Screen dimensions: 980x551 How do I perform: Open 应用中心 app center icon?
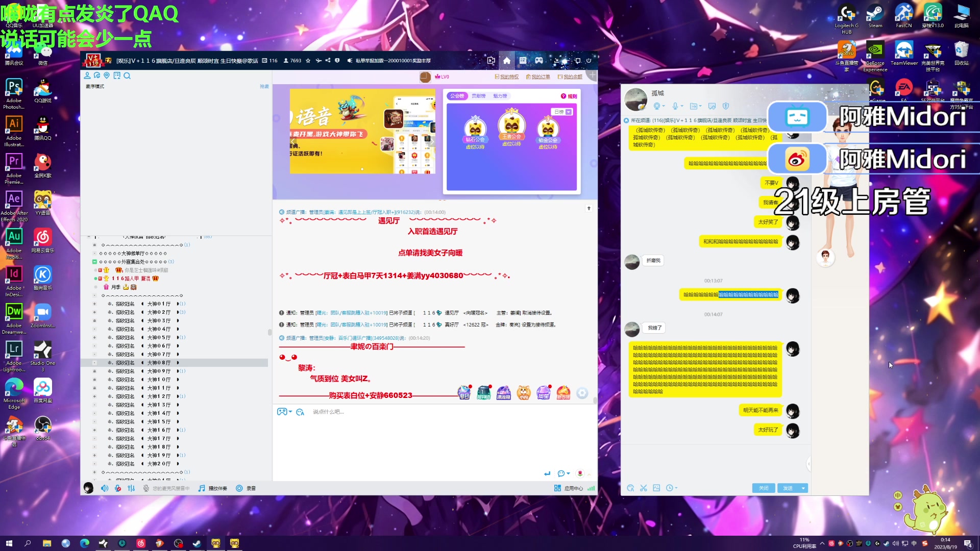(557, 488)
